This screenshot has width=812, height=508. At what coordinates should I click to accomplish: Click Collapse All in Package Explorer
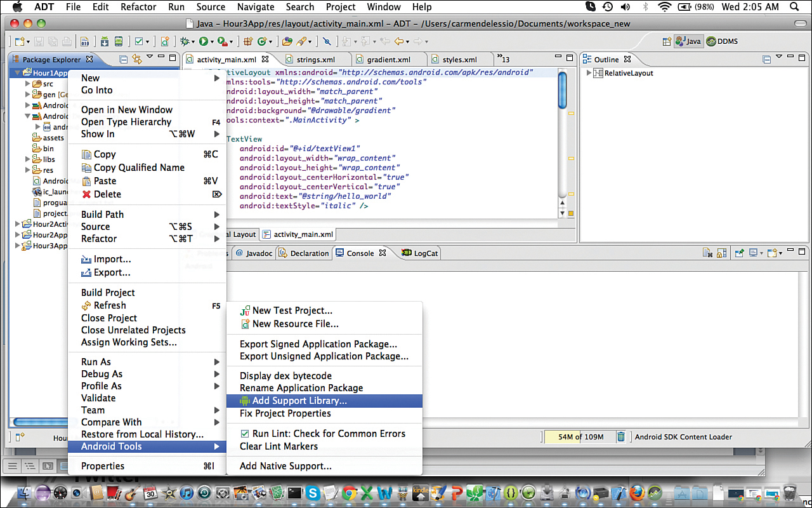pyautogui.click(x=124, y=59)
